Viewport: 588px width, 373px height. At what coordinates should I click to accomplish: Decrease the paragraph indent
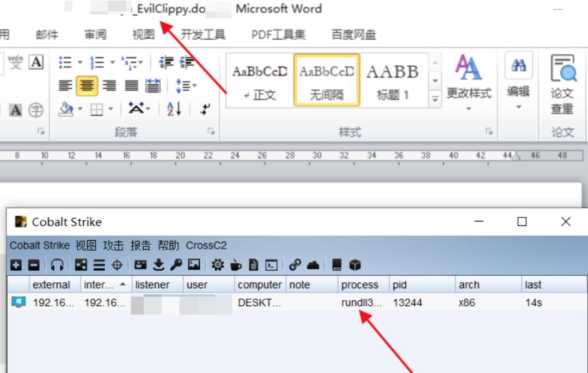coord(166,62)
